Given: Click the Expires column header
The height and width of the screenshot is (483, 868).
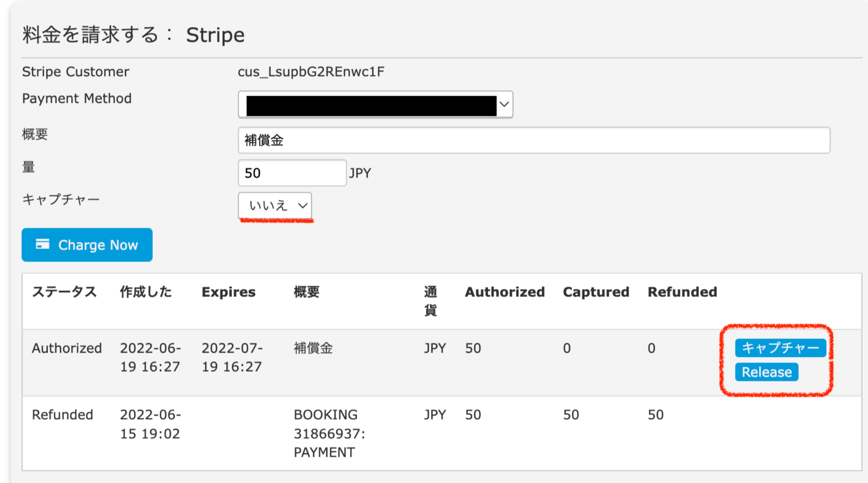Looking at the screenshot, I should 228,292.
